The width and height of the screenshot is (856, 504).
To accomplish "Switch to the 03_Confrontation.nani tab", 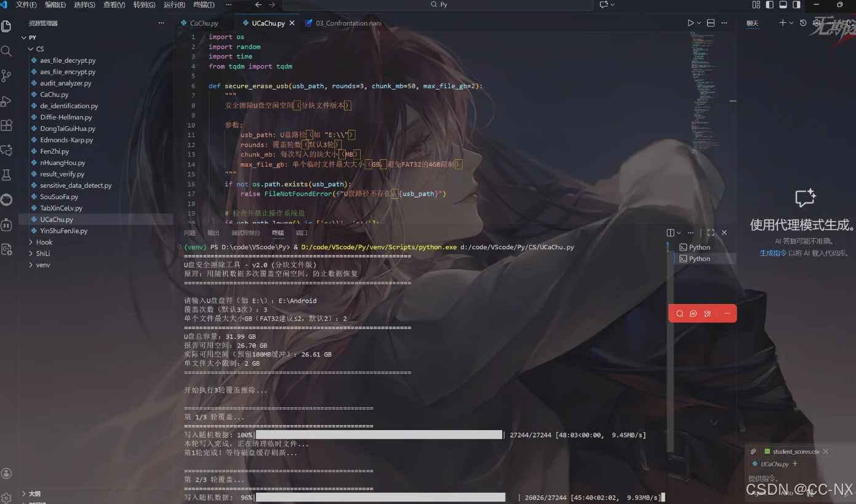I will coord(348,23).
